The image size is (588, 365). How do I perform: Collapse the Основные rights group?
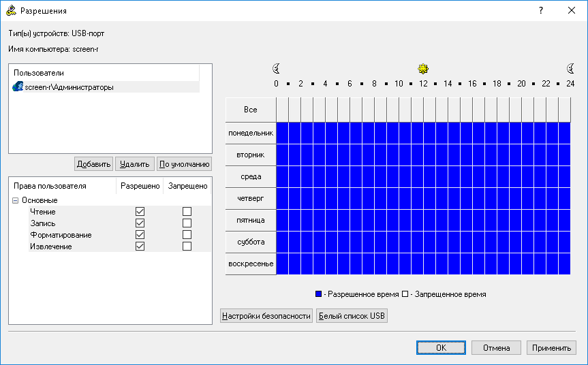click(15, 200)
